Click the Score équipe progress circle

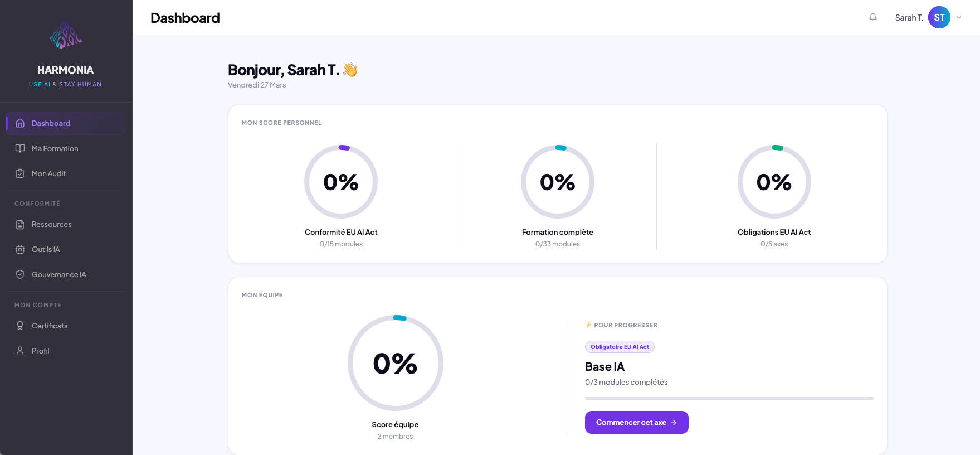[x=396, y=363]
